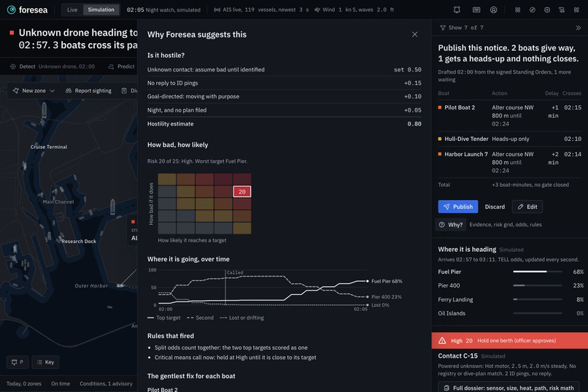
Task: Click 'Goal-directed: moving with purpose' row
Action: pos(284,96)
